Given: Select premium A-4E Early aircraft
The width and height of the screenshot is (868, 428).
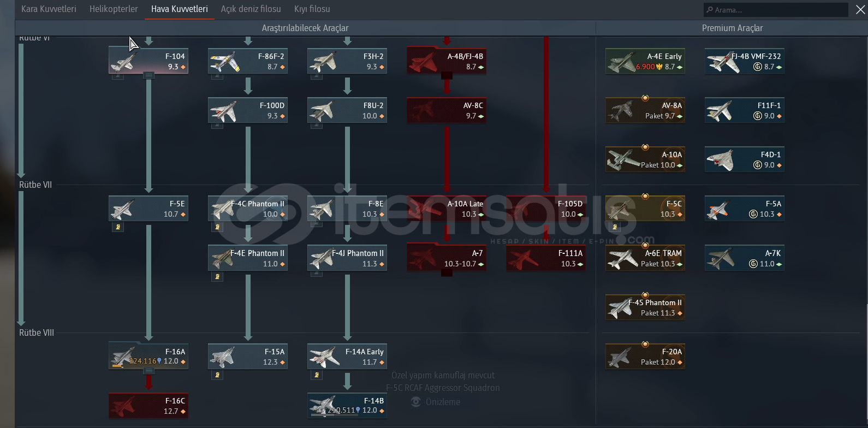Looking at the screenshot, I should click(645, 61).
